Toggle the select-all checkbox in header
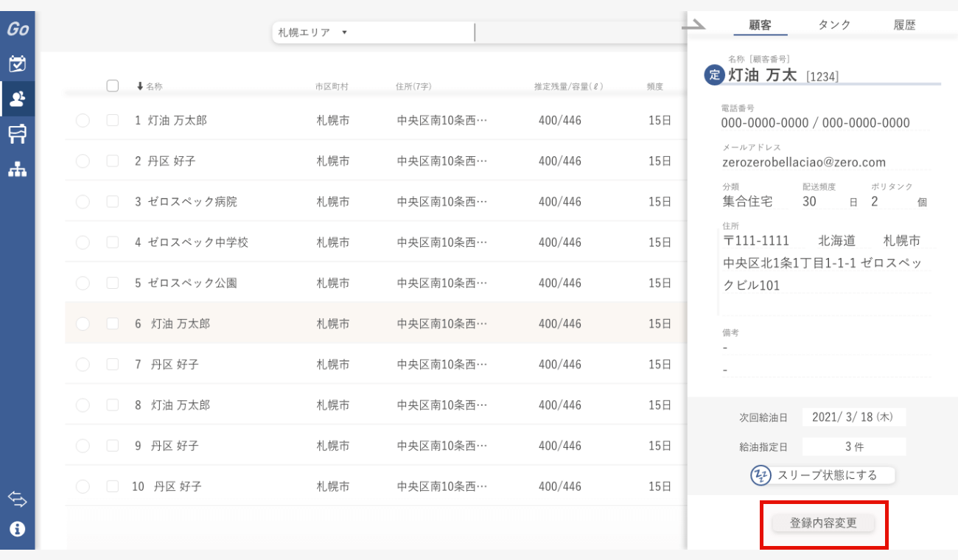958x560 pixels. point(113,85)
